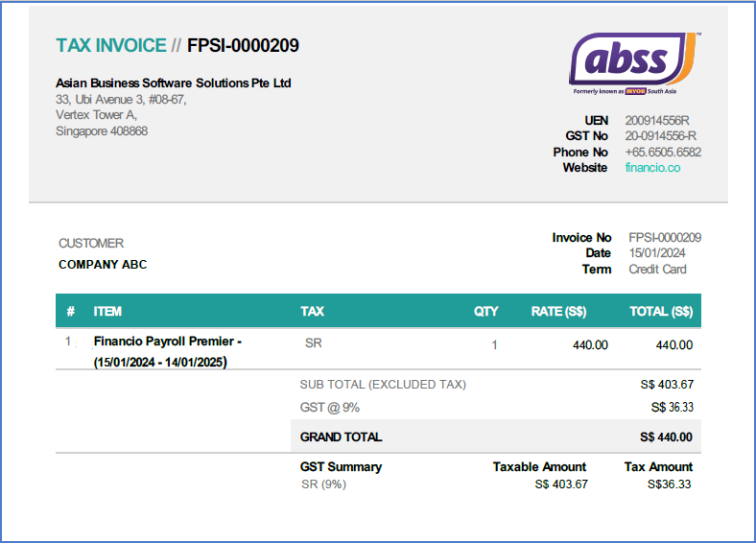The image size is (756, 543).
Task: Click the RATE (S$) column header
Action: point(558,312)
